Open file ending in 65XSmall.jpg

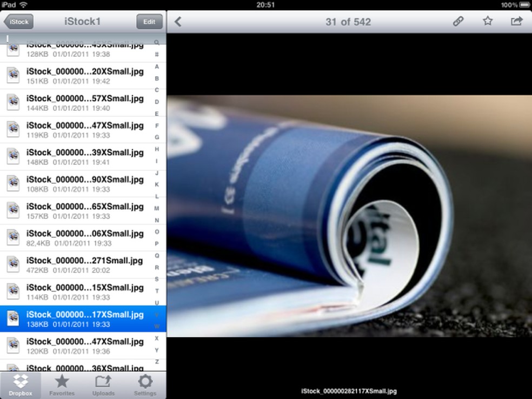(x=83, y=211)
